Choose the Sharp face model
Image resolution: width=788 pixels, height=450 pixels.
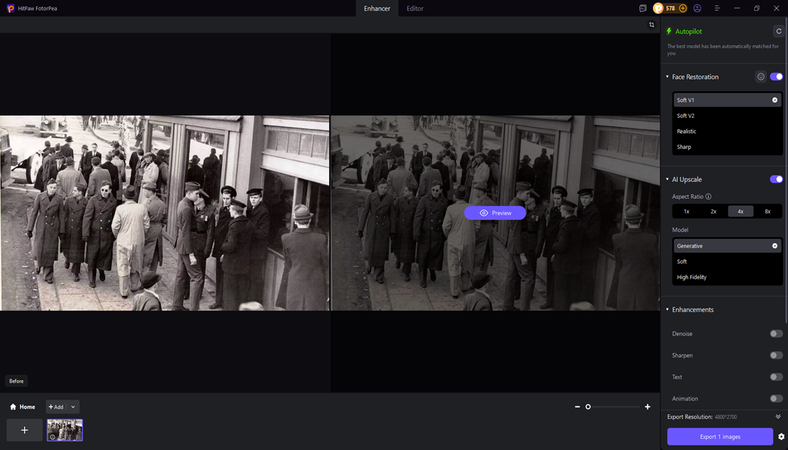(727, 147)
